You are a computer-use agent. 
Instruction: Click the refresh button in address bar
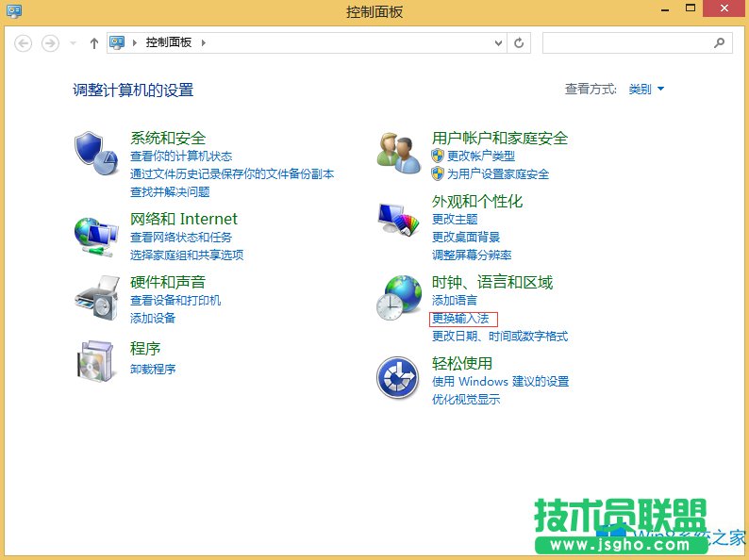tap(519, 43)
